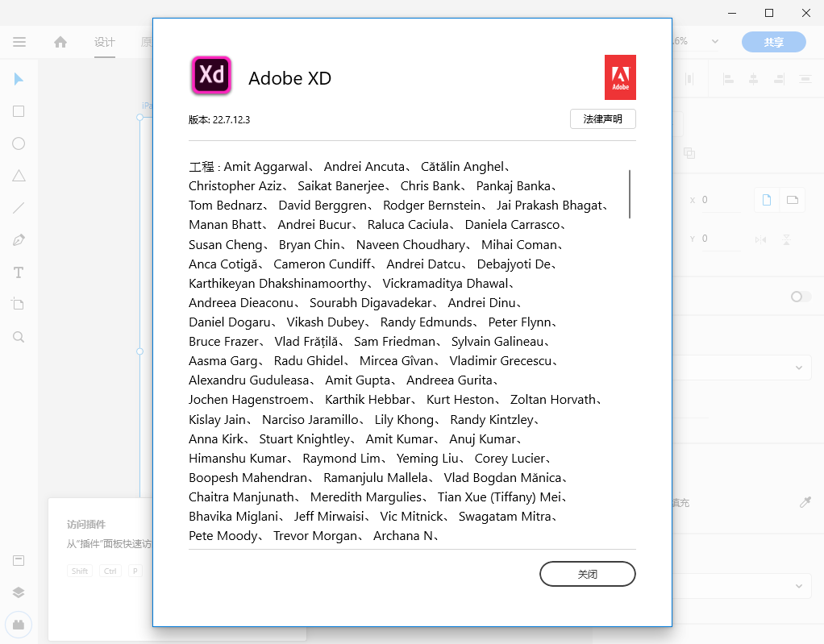Pick the Zoom magnifier tool
Screen dimensions: 824x644
tap(19, 337)
